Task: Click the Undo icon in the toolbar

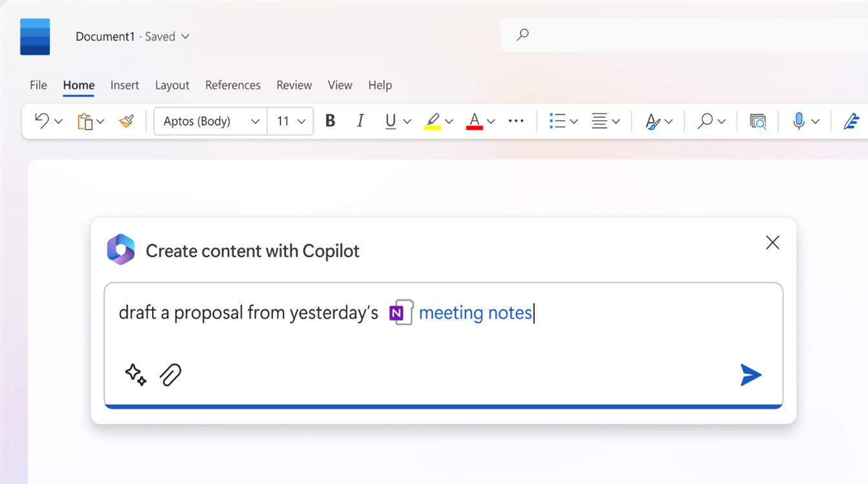Action: click(42, 121)
